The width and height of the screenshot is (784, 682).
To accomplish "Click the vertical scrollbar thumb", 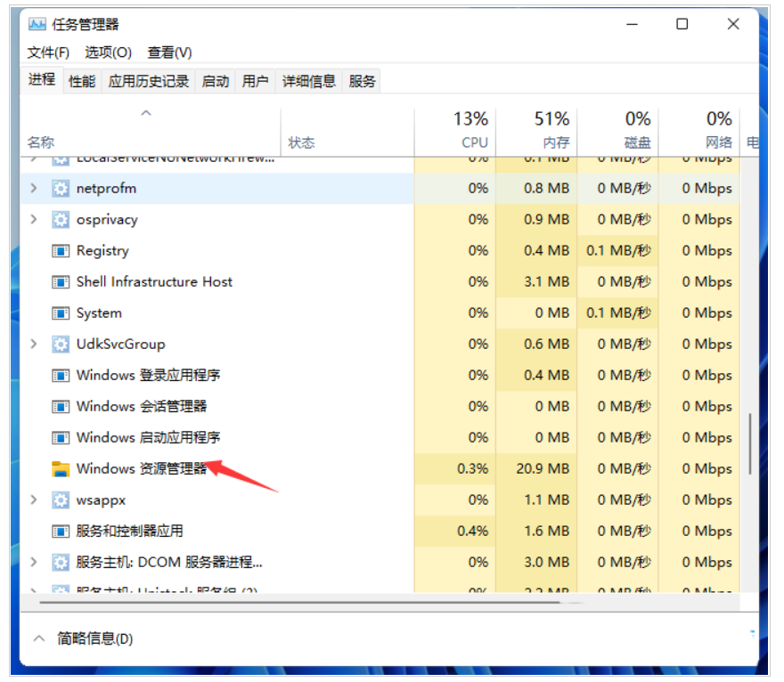I will (751, 442).
